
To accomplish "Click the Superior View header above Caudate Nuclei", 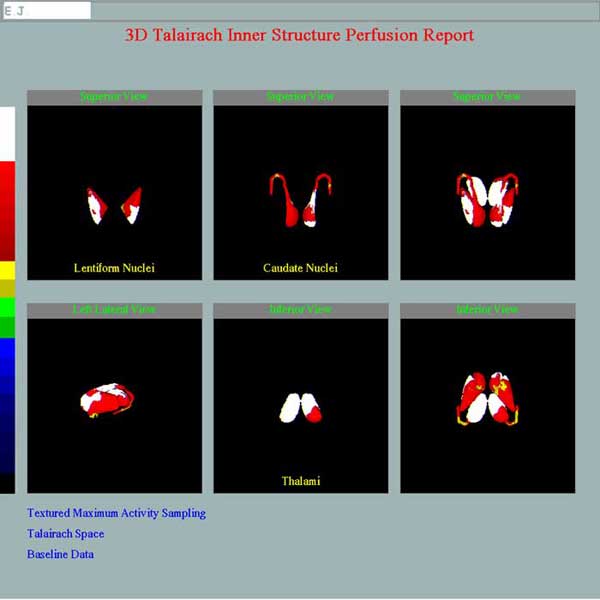I will coord(301,97).
